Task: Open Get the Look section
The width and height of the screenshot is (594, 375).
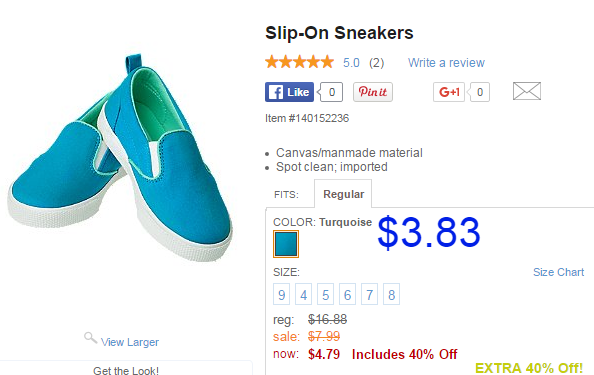Action: [126, 369]
